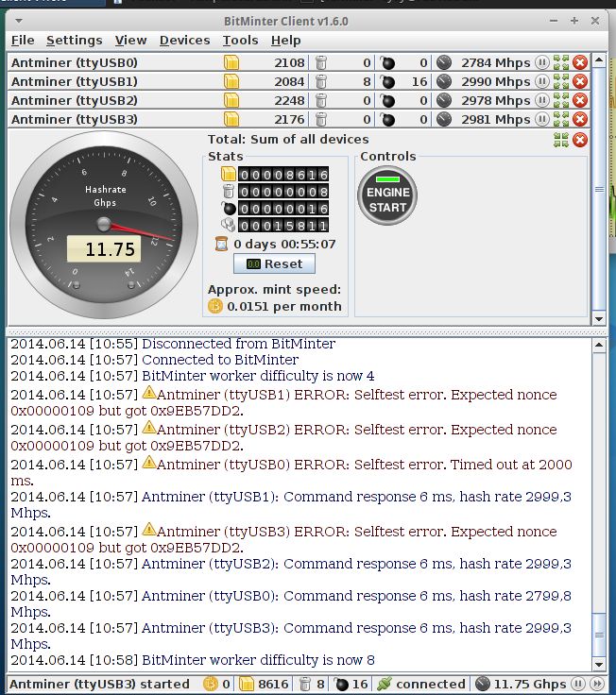
Task: Click accepted proofs icon on ttyUSB1 row
Action: (231, 81)
